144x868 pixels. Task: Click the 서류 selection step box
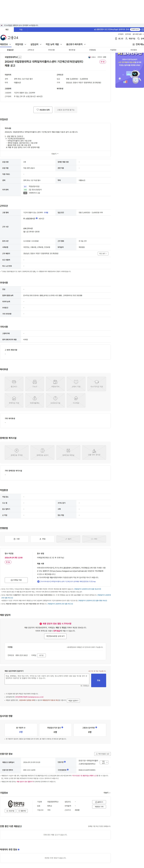16,539
